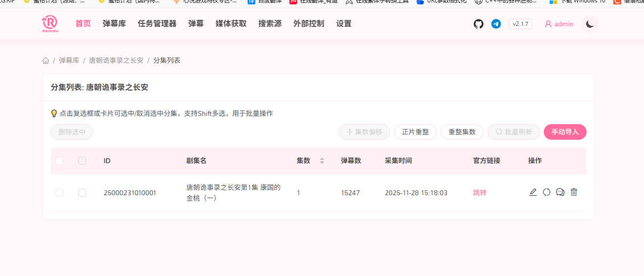Click the ID column header
Image resolution: width=644 pixels, height=276 pixels.
107,161
